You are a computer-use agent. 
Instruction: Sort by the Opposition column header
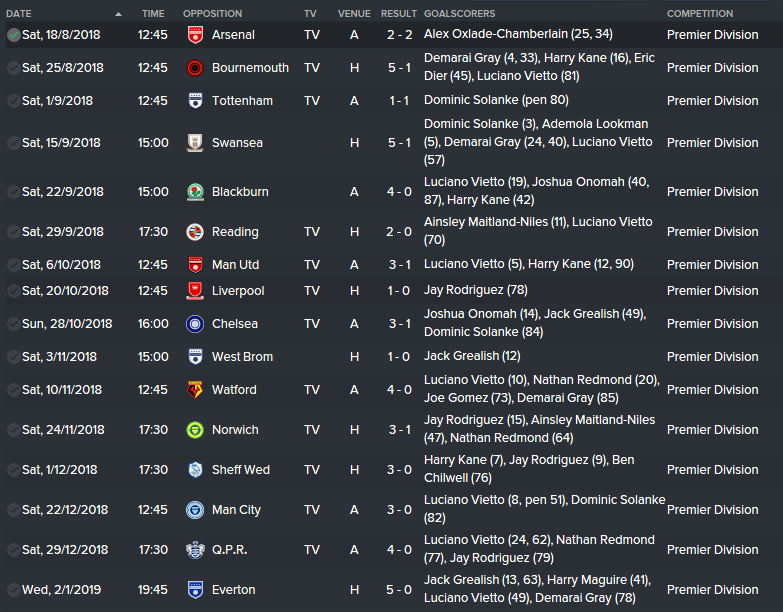212,14
